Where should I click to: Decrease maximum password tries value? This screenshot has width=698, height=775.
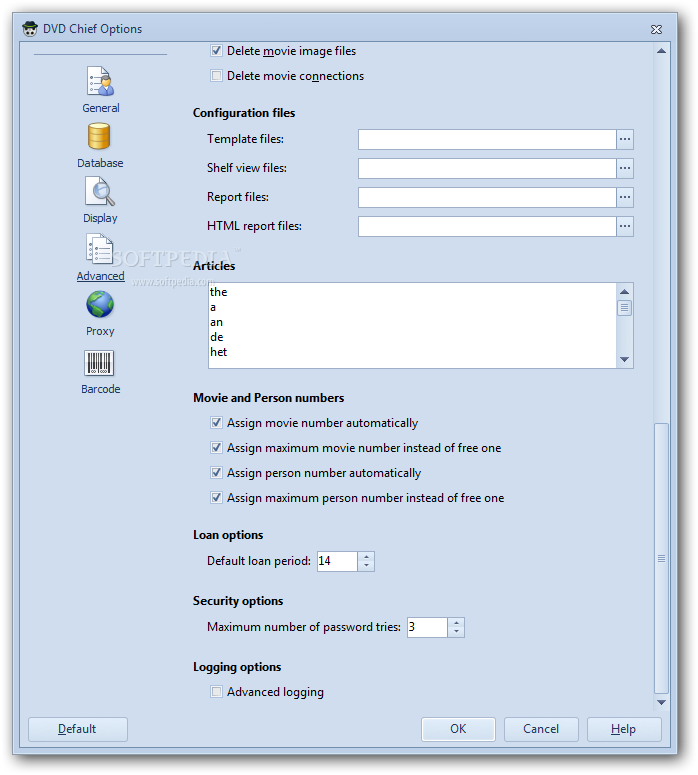[x=456, y=632]
